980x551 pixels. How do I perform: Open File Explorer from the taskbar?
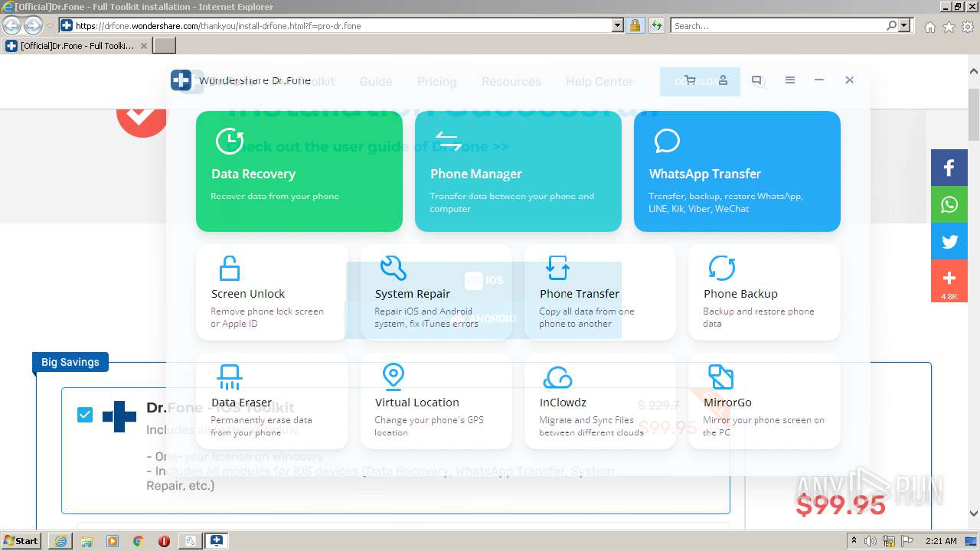point(87,541)
